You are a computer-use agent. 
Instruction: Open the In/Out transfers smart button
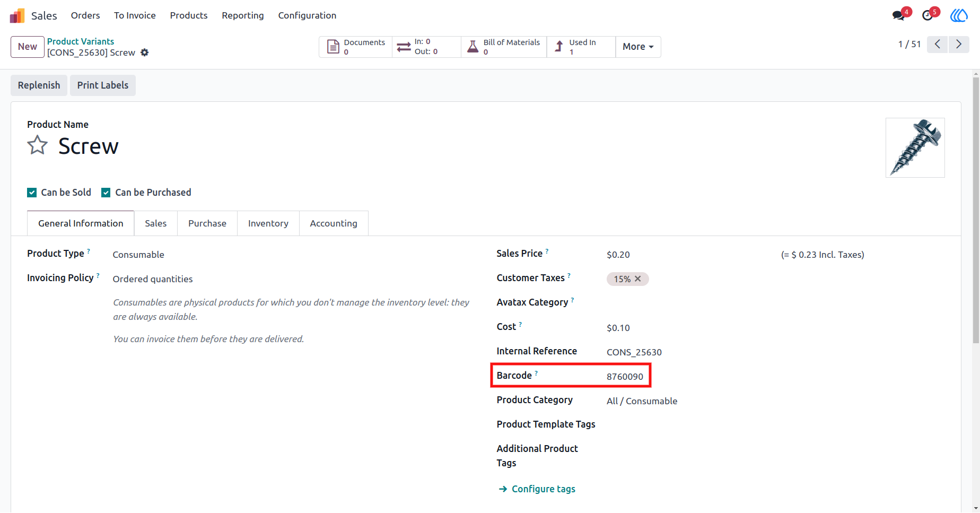[426, 47]
